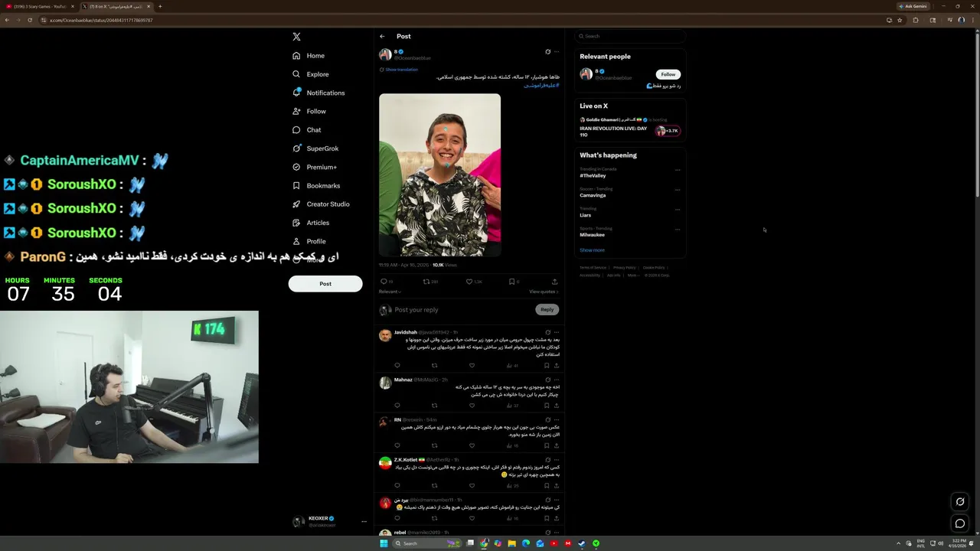
Task: Share the main post
Action: 554,282
